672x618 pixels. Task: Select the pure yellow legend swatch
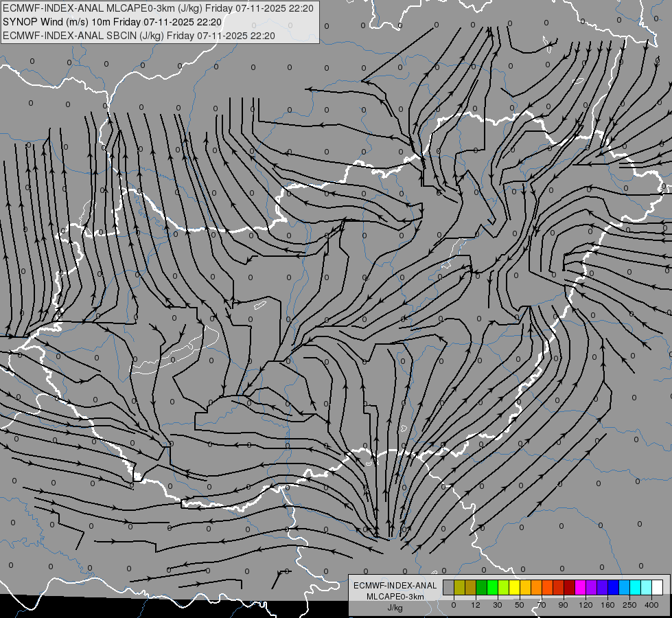[x=515, y=588]
